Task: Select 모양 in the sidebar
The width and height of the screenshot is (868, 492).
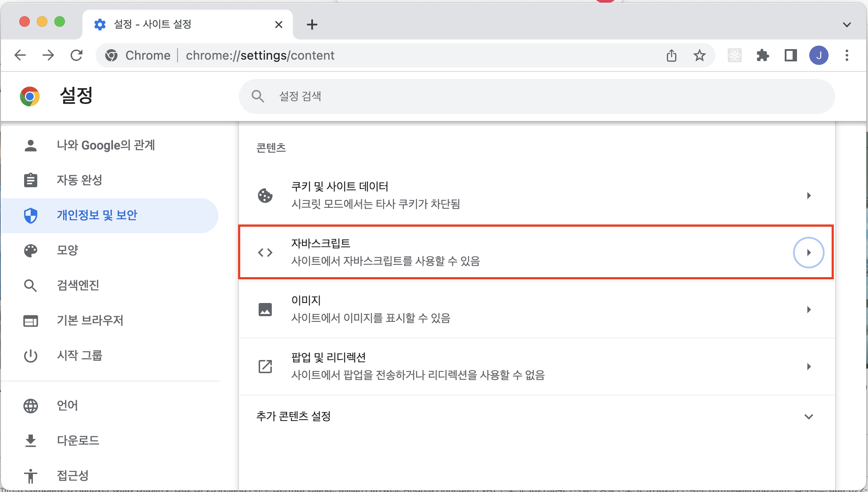Action: point(68,250)
